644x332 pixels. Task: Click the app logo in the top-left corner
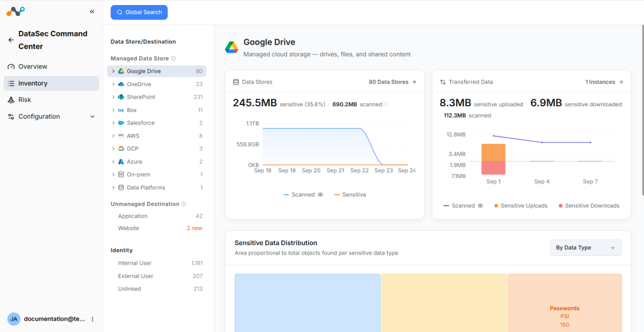(x=16, y=11)
